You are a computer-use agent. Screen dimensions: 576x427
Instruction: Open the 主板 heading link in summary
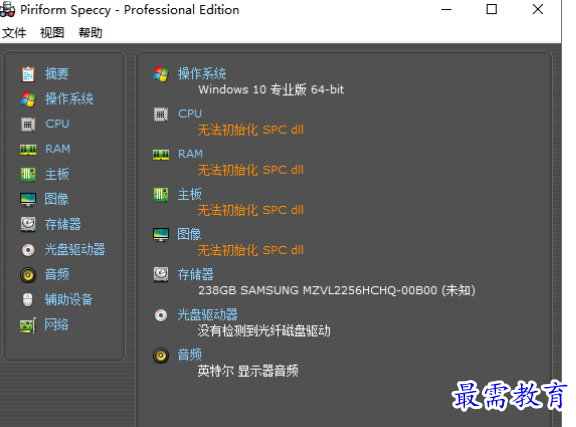pyautogui.click(x=190, y=194)
